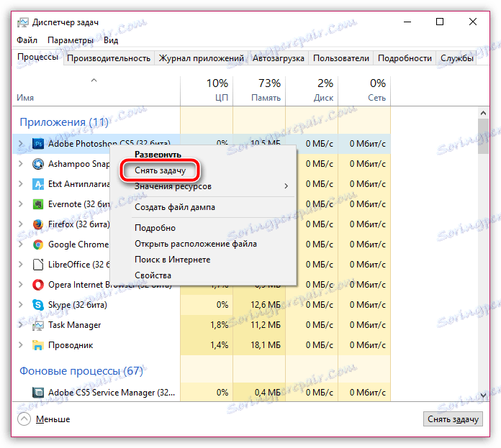
Task: Expand the Opera Internet Browser group
Action: point(21,285)
